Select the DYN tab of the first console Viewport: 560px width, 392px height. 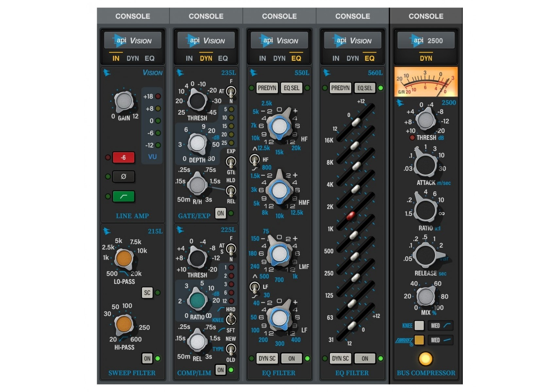point(133,58)
